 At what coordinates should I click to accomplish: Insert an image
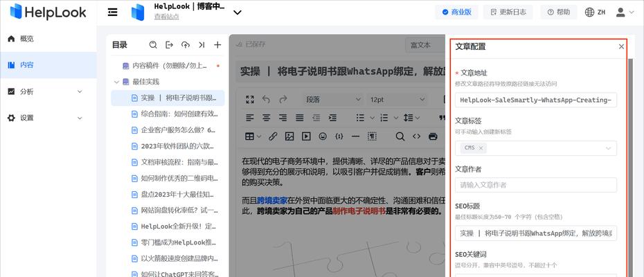[289, 136]
